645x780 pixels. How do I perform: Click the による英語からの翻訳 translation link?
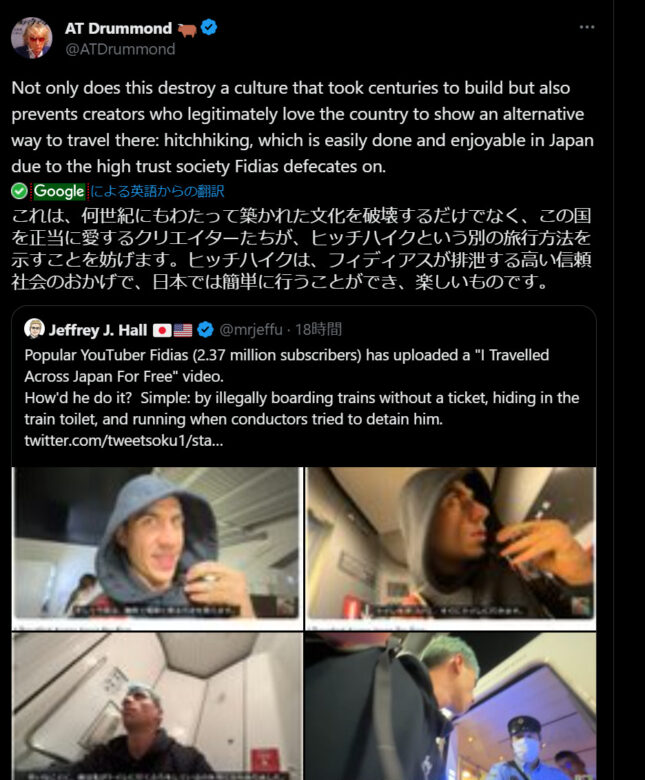[x=157, y=191]
